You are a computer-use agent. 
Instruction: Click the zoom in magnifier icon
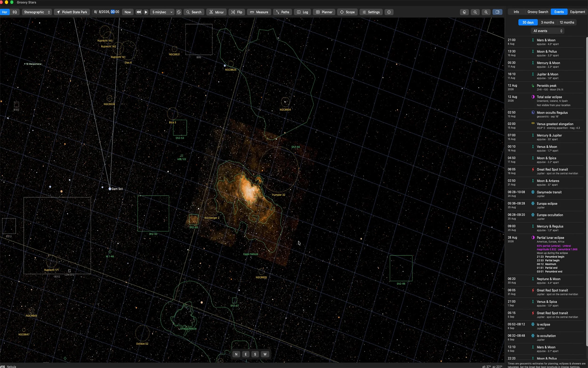486,12
